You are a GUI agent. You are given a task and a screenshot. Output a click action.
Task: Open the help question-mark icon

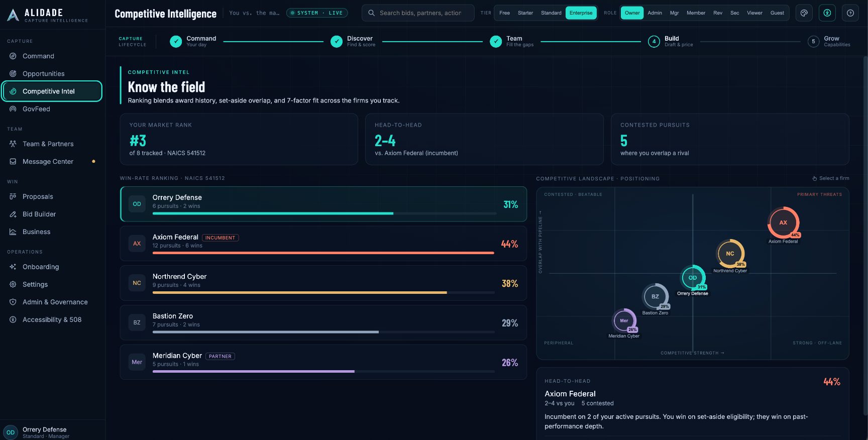point(850,13)
